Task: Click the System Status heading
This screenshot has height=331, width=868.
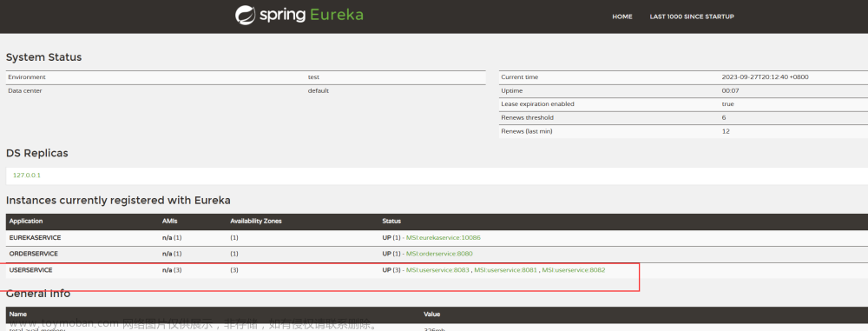Action: [43, 57]
